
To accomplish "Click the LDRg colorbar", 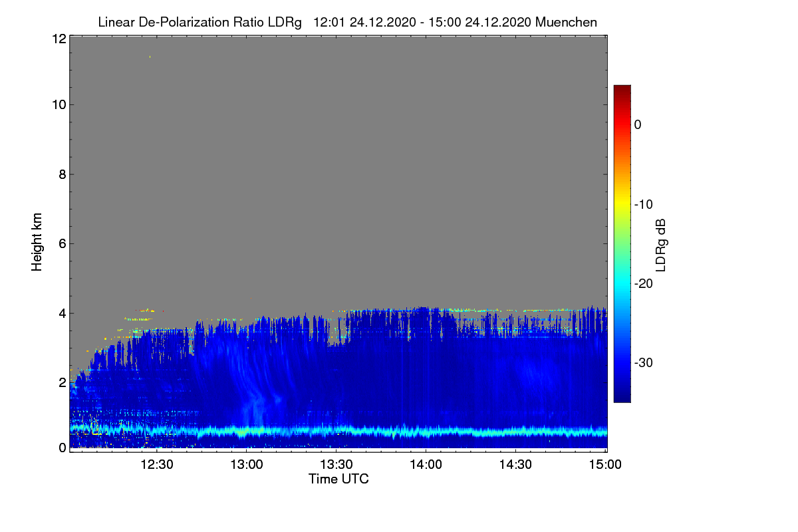I will 622,243.
